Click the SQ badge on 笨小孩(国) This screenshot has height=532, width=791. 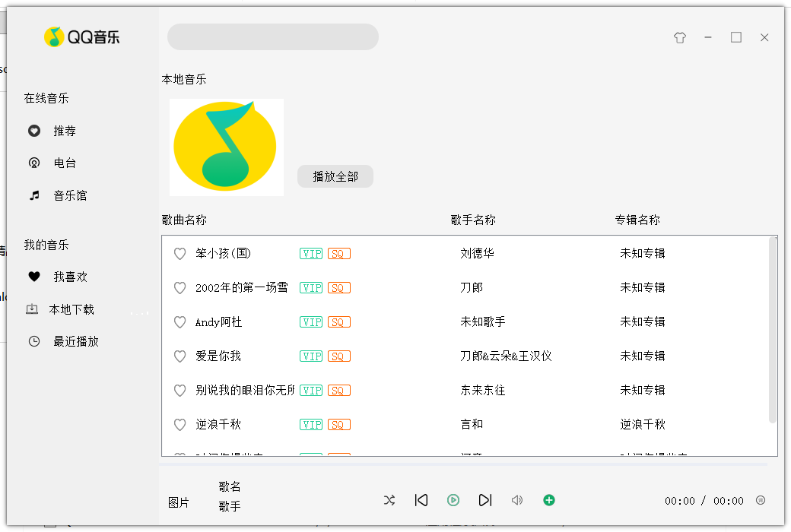(339, 254)
